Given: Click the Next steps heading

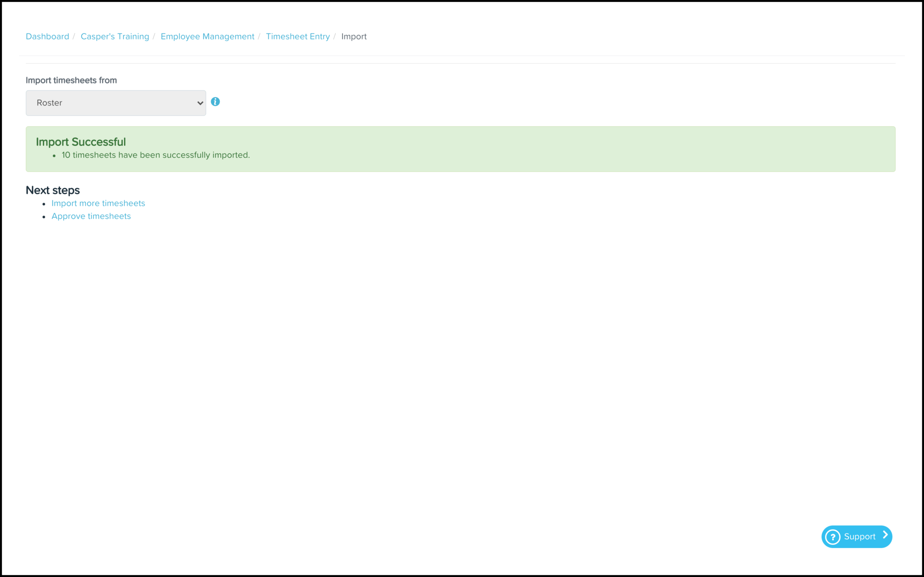Looking at the screenshot, I should (x=53, y=190).
